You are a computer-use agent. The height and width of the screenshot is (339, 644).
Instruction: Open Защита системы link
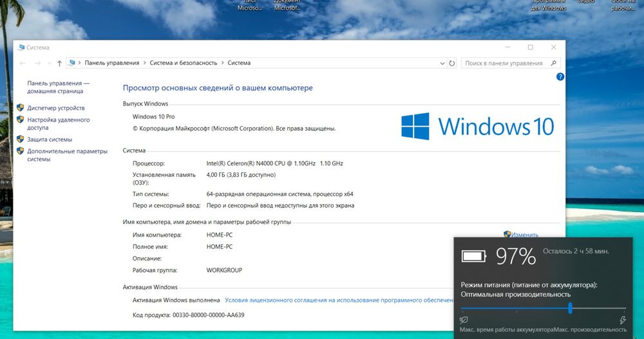coord(50,140)
